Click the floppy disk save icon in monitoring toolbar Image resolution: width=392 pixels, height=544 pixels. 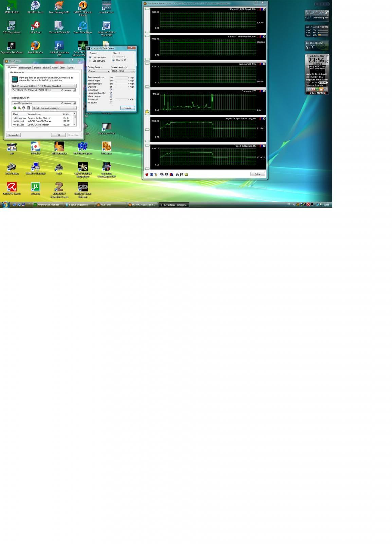pos(182,174)
